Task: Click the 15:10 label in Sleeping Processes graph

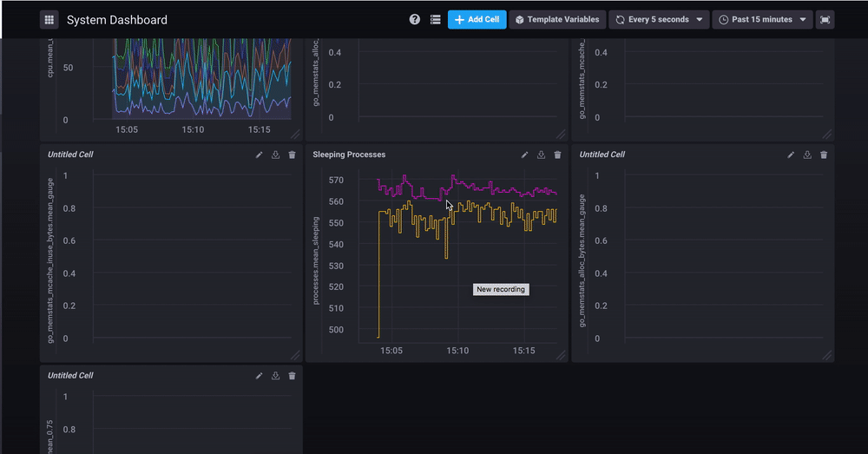Action: pos(457,351)
